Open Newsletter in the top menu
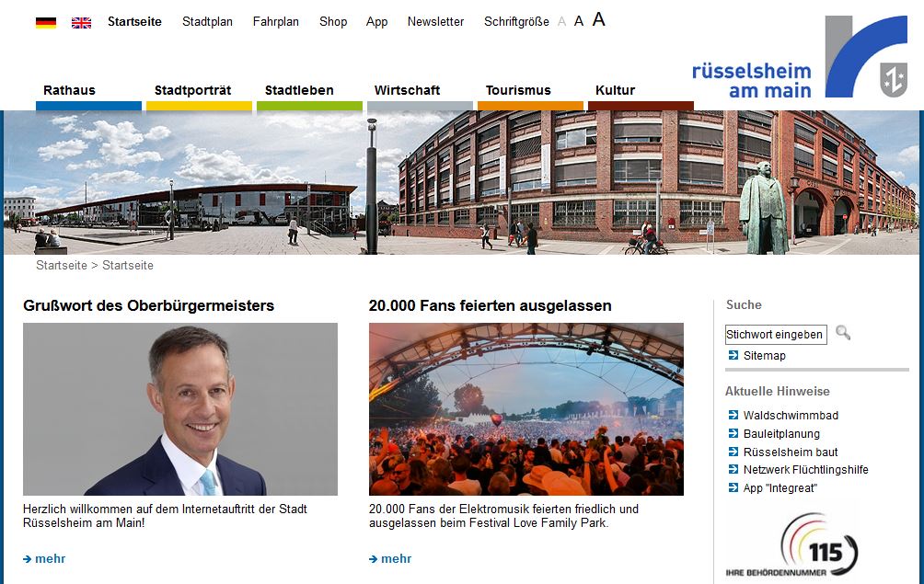 point(435,22)
